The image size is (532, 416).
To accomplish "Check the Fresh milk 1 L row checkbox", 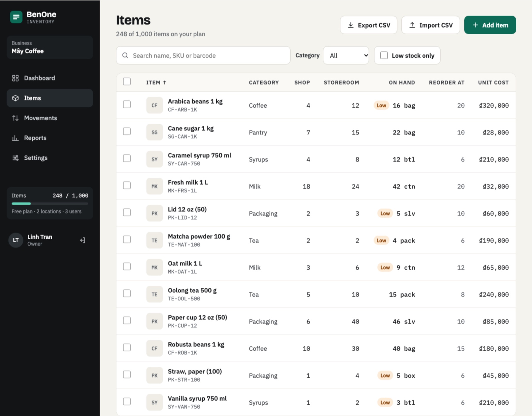I will [127, 185].
